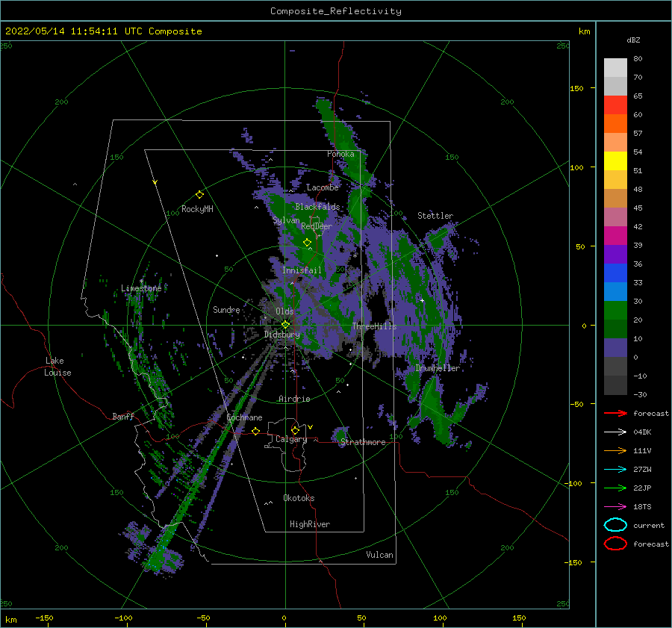Click the RockyMH label on map
Viewport: 672px width, 628px height.
tap(197, 209)
